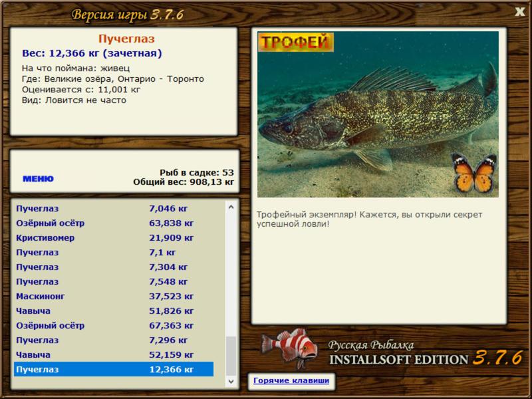Viewport: 532px width, 399px height.
Task: Click the Трофейный экземпляр description text
Action: pos(369,219)
